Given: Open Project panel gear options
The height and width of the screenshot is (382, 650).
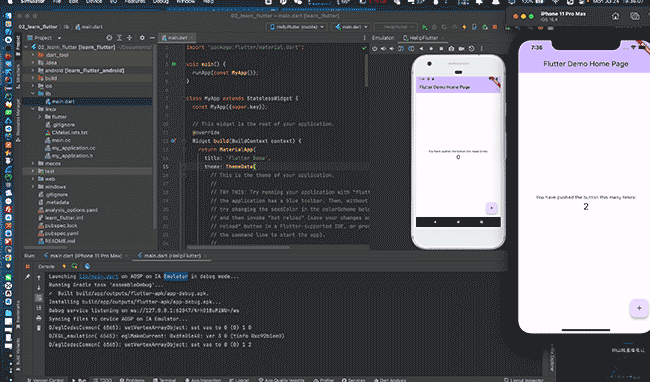Looking at the screenshot, I should coord(142,38).
